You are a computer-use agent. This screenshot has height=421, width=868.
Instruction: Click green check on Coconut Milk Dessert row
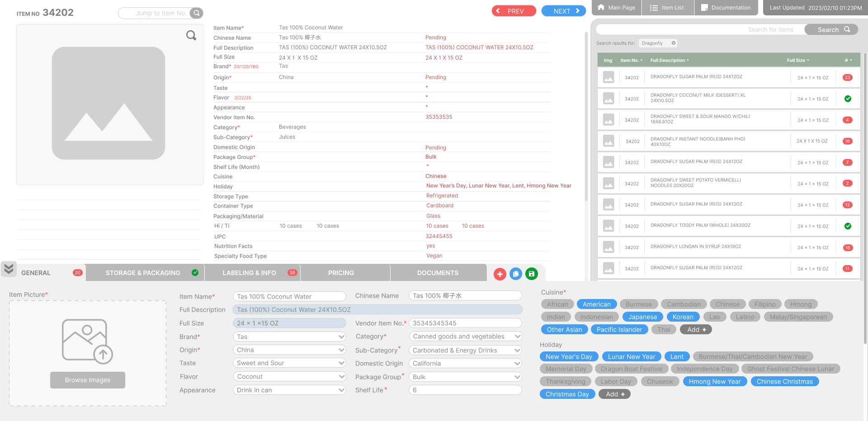[848, 99]
